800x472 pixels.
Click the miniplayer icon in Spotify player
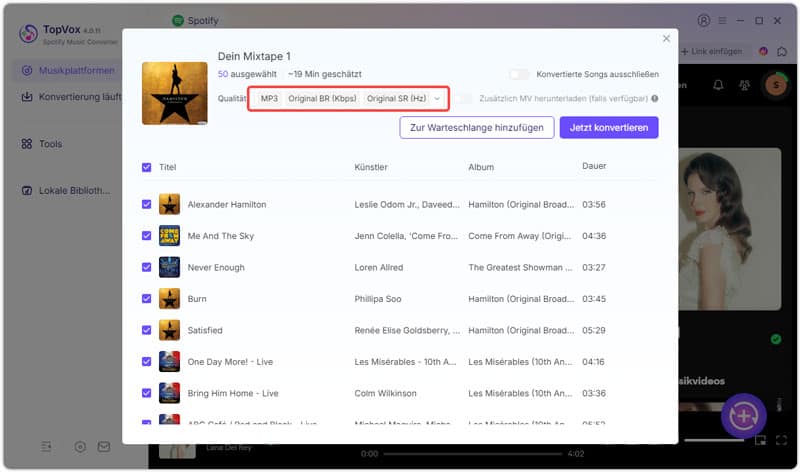coord(760,440)
